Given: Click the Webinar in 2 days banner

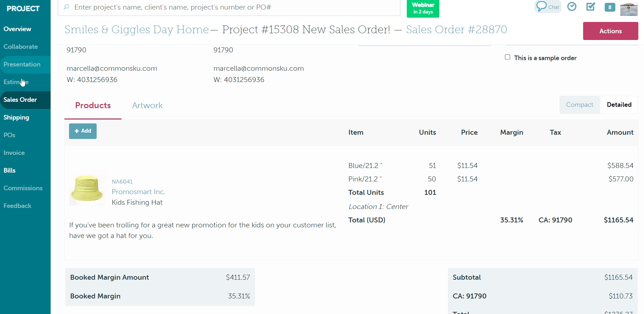Looking at the screenshot, I should pyautogui.click(x=423, y=8).
